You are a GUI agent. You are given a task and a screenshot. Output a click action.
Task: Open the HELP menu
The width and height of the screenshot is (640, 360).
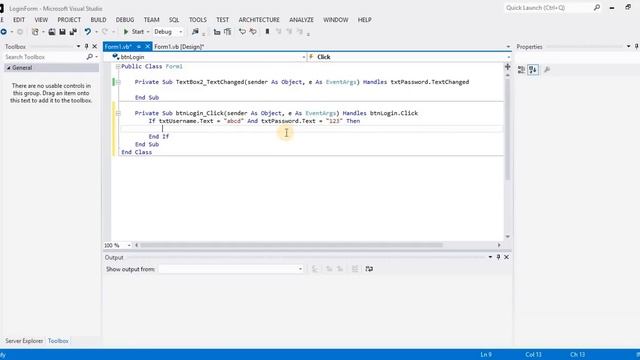(x=364, y=20)
